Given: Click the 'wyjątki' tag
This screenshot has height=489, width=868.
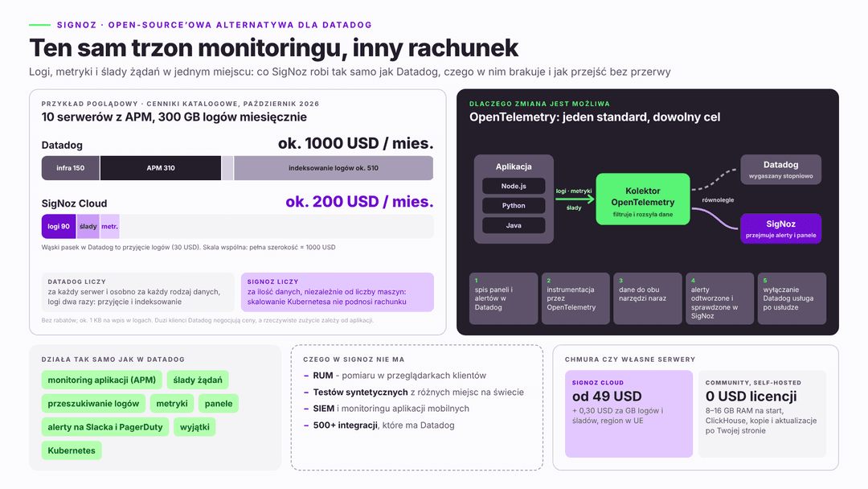Looking at the screenshot, I should [194, 427].
